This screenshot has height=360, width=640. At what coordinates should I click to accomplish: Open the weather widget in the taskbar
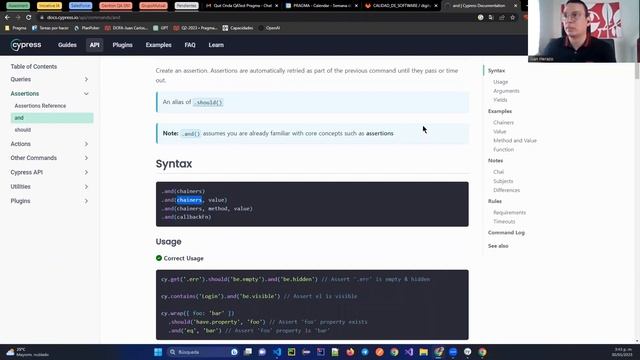click(28, 352)
